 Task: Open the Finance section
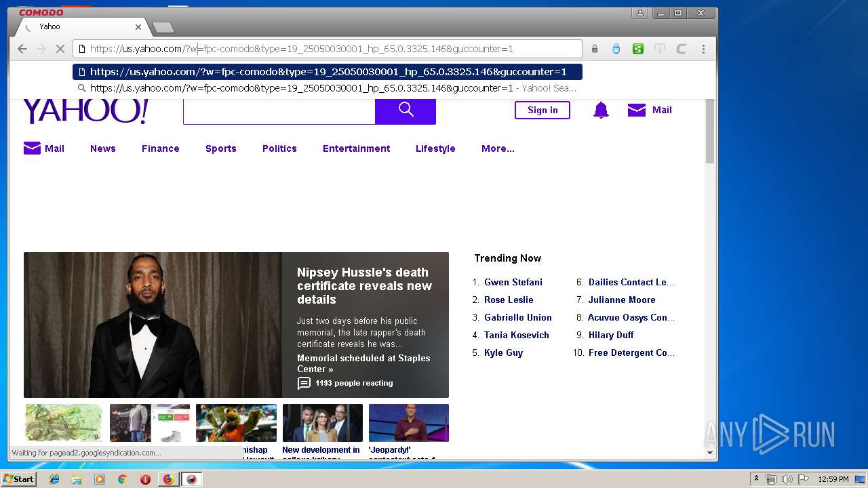[161, 148]
